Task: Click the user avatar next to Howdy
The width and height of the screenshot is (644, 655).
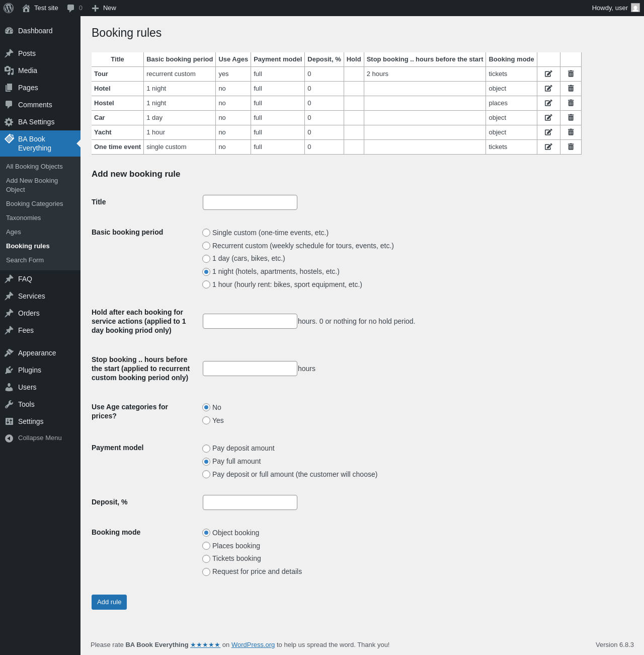Action: pos(635,8)
